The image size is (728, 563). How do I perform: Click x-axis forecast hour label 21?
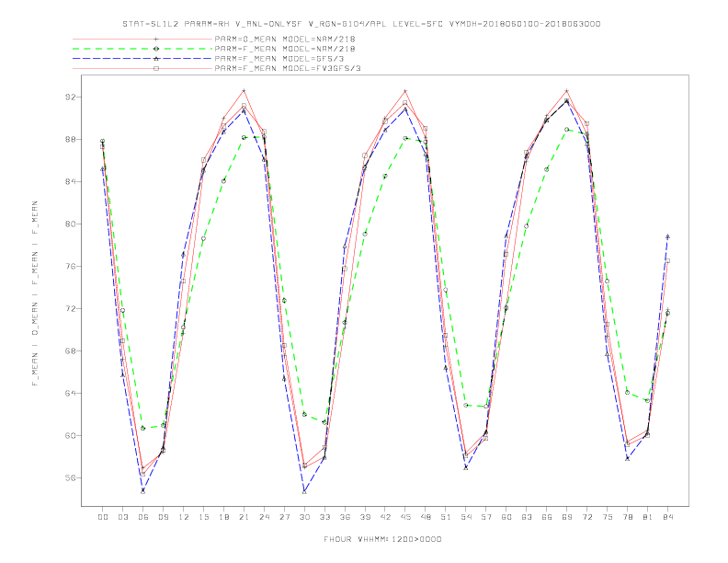point(244,517)
